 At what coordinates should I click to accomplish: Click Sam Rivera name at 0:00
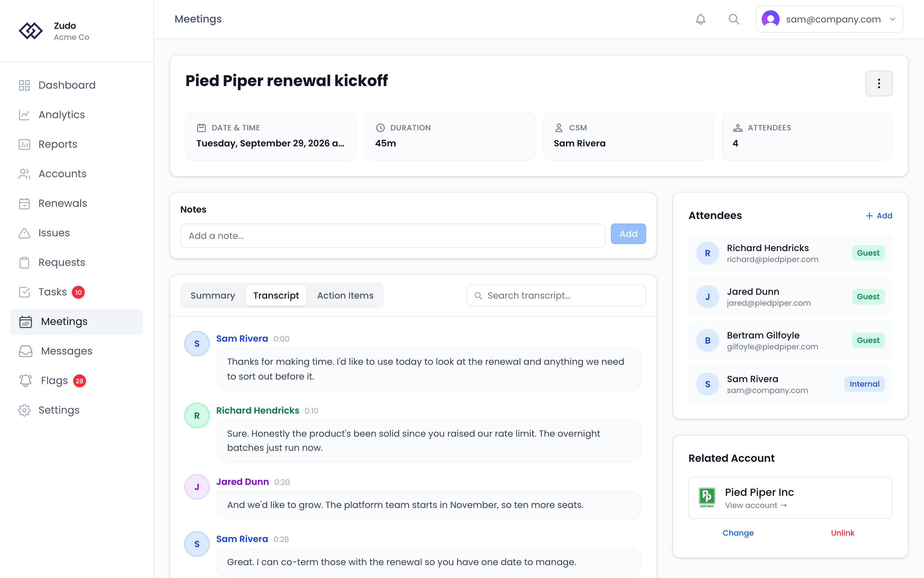coord(242,339)
